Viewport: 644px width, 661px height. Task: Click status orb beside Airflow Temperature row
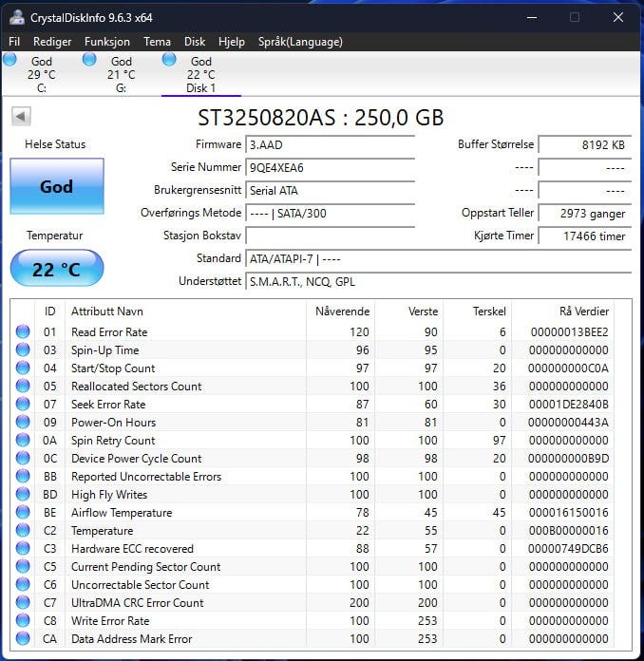(x=23, y=513)
